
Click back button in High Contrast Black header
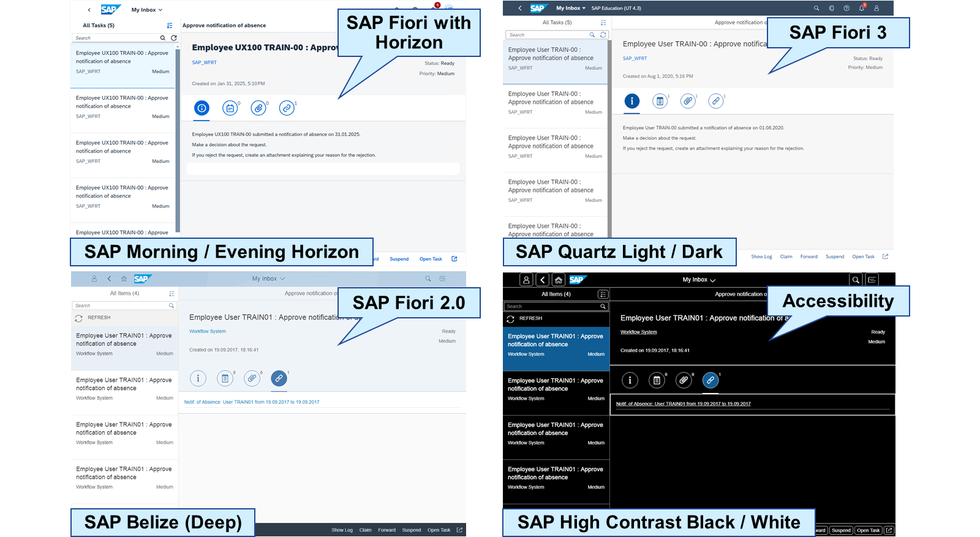tap(543, 280)
